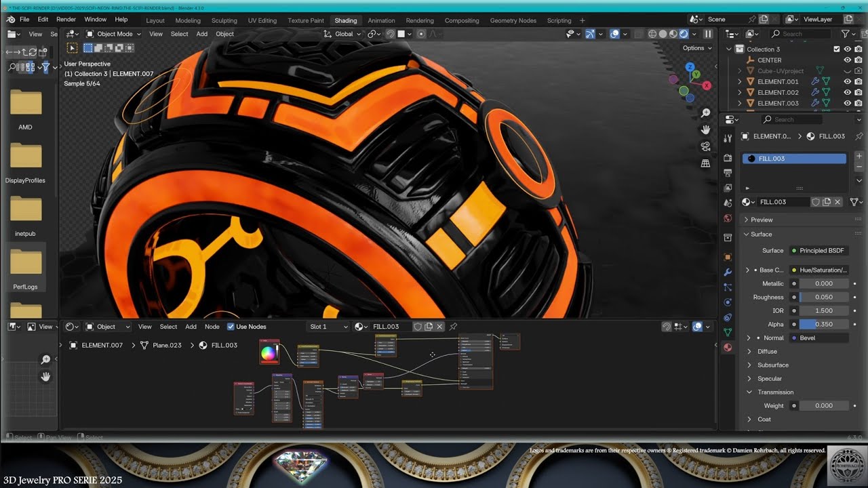Screen dimensions: 868x488
Task: Toggle proportional editing in viewport header
Action: 421,34
